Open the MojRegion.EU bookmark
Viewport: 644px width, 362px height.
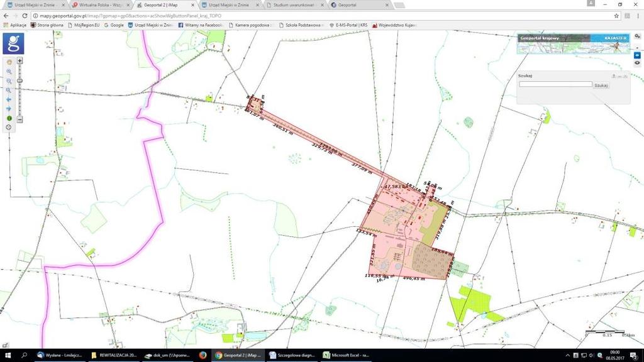point(84,25)
